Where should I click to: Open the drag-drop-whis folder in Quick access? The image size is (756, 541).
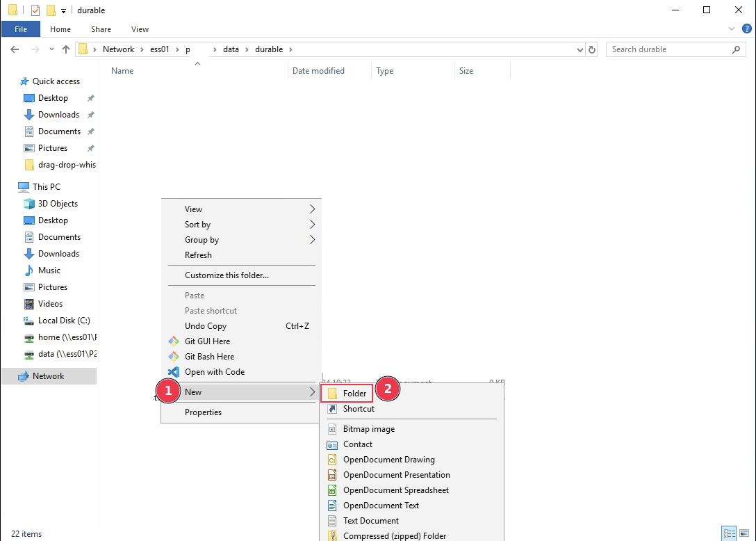click(x=60, y=165)
